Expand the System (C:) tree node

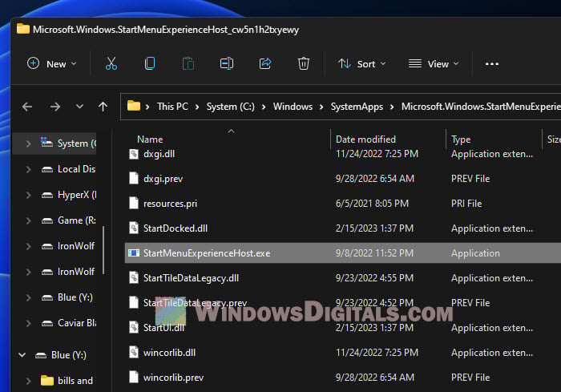coord(28,143)
